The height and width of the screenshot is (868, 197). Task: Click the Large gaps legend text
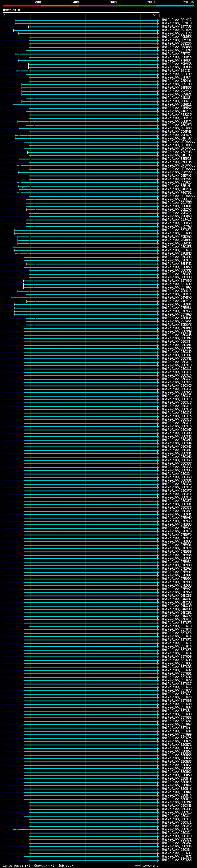pos(38,865)
